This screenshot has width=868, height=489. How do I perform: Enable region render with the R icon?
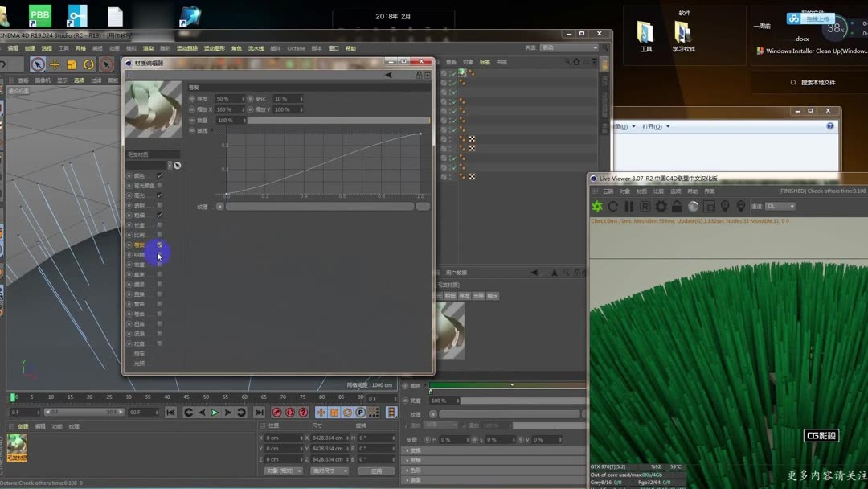tap(644, 207)
